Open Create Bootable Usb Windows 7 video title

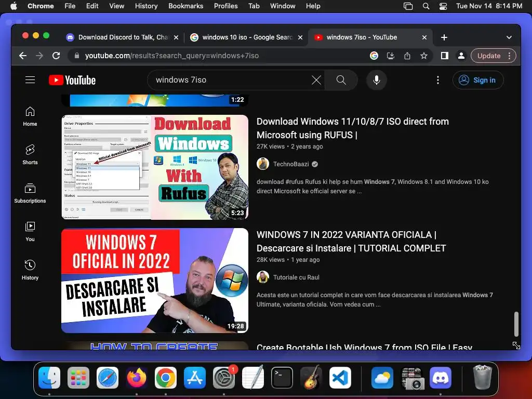[x=364, y=347]
